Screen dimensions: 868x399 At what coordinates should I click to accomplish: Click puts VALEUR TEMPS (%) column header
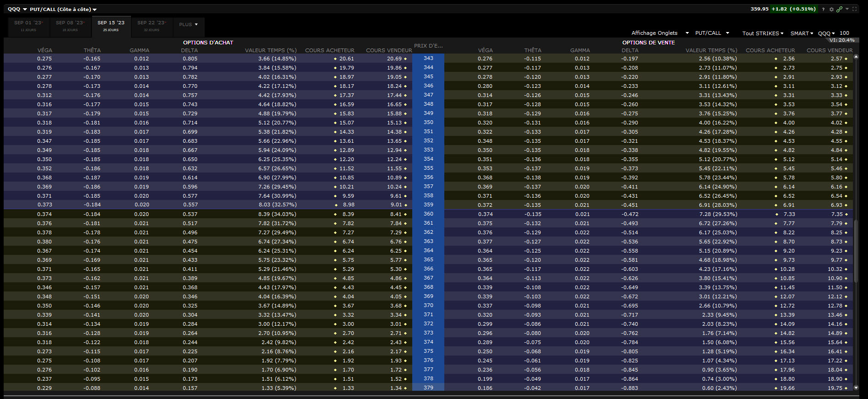[711, 50]
